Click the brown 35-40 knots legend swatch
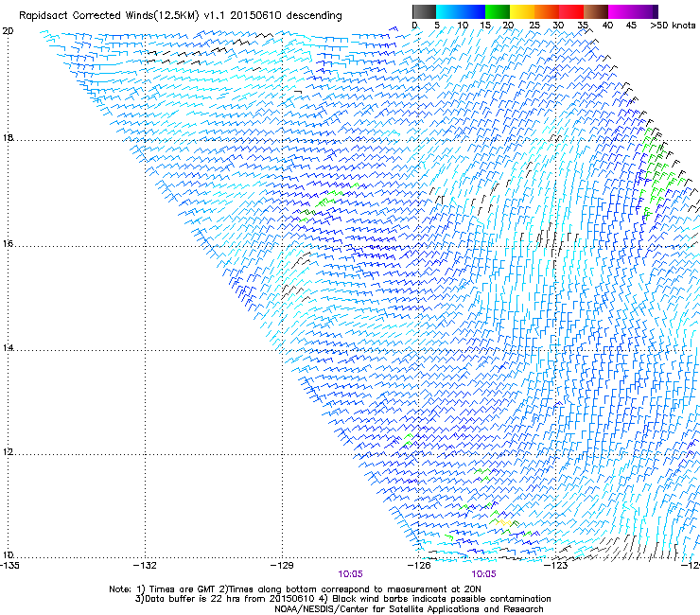Screen dimensions: 700x615 pyautogui.click(x=596, y=11)
